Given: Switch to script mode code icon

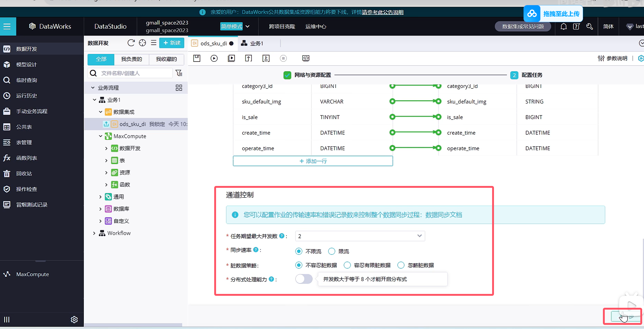Looking at the screenshot, I should (x=306, y=58).
